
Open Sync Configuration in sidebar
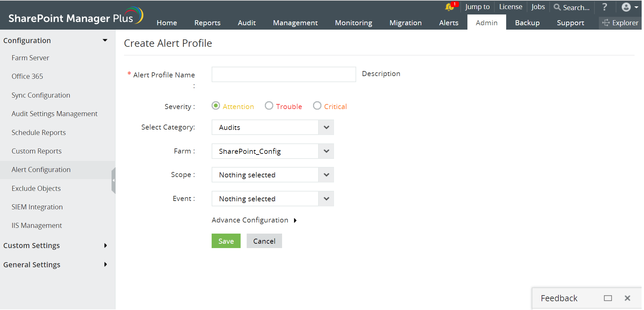pyautogui.click(x=41, y=95)
